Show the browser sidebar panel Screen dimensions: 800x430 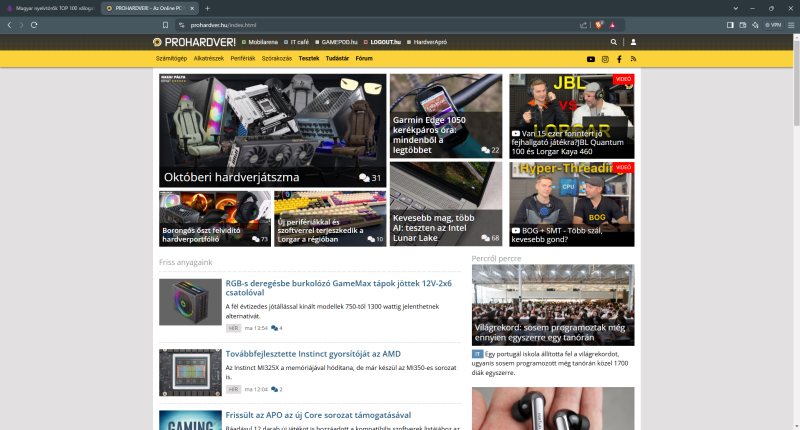[730, 25]
